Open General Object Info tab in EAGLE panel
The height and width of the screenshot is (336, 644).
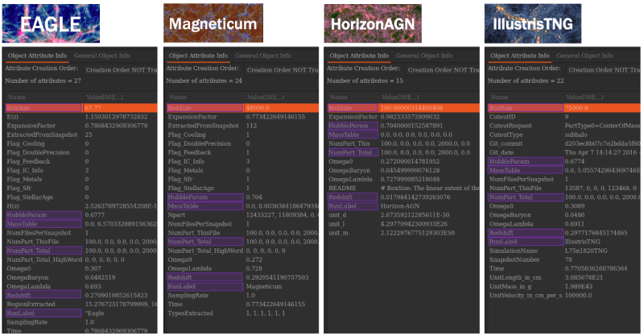[x=102, y=56]
